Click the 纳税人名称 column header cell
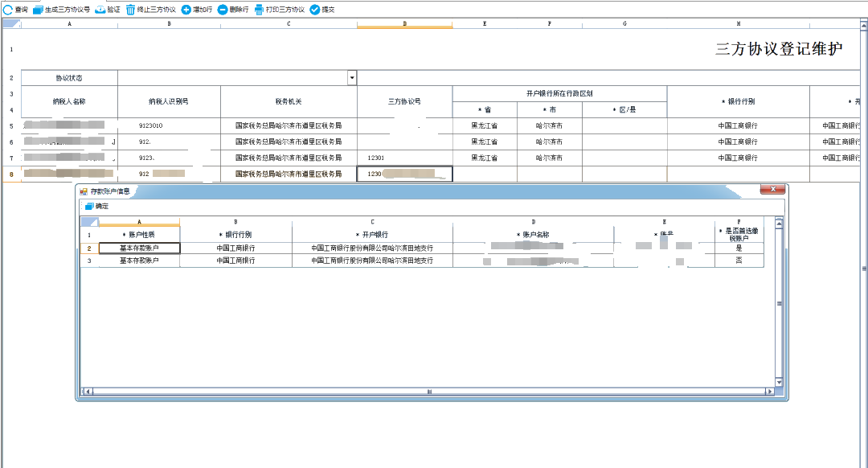The width and height of the screenshot is (868, 468). tap(69, 101)
